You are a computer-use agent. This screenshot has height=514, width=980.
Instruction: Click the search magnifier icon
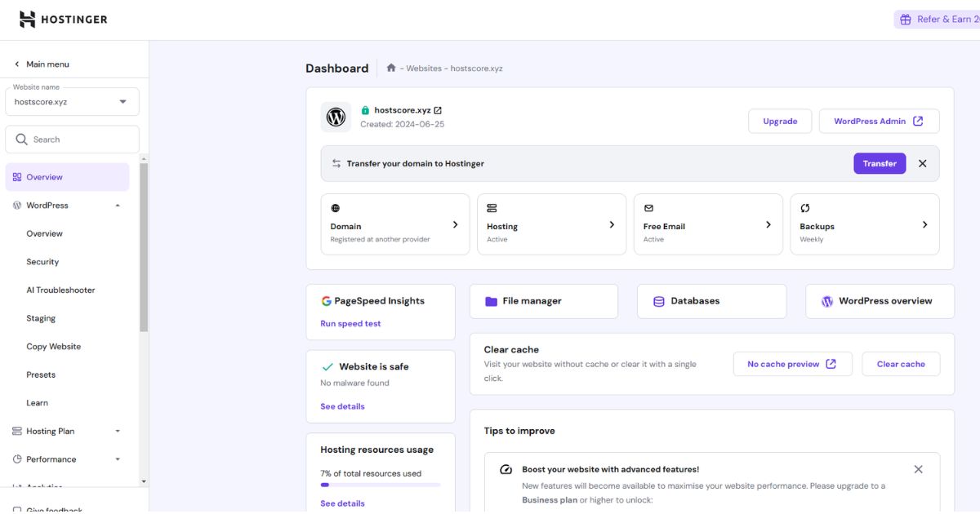(22, 140)
